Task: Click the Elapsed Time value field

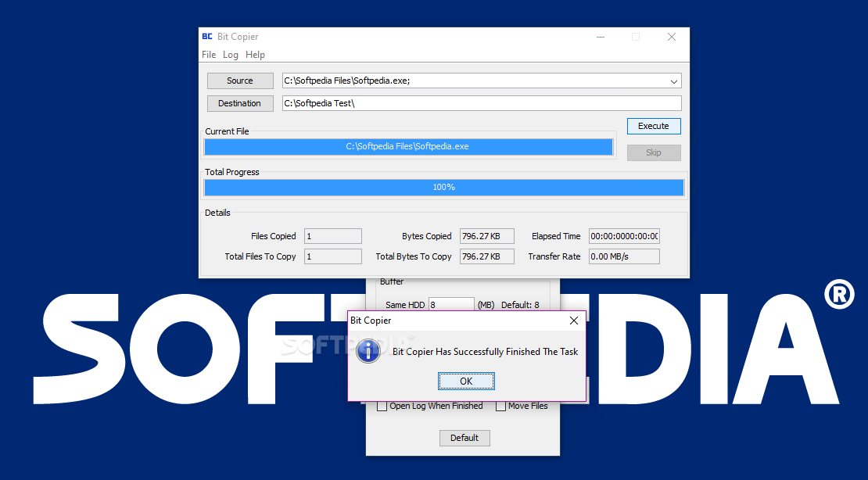Action: click(x=624, y=236)
